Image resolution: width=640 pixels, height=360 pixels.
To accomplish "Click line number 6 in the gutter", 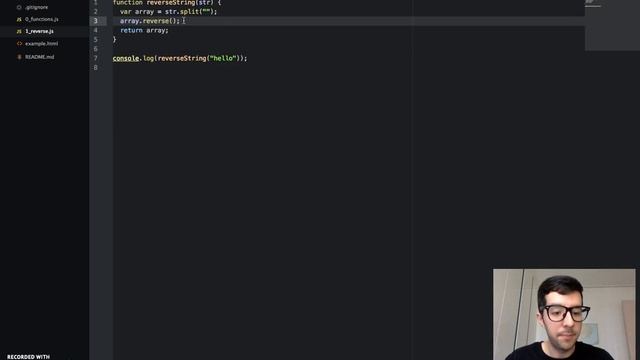I will (x=96, y=49).
